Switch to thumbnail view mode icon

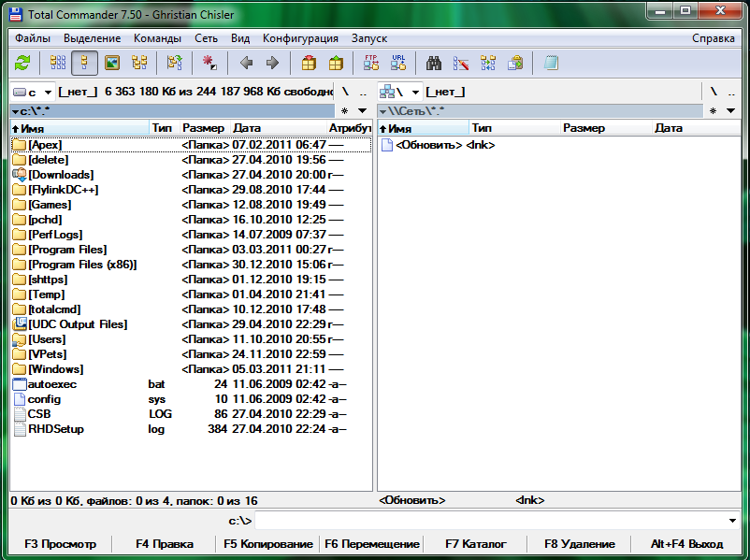(112, 64)
